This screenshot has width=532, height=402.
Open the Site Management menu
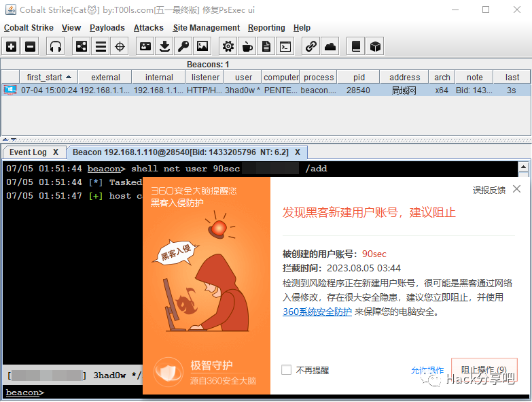(207, 28)
